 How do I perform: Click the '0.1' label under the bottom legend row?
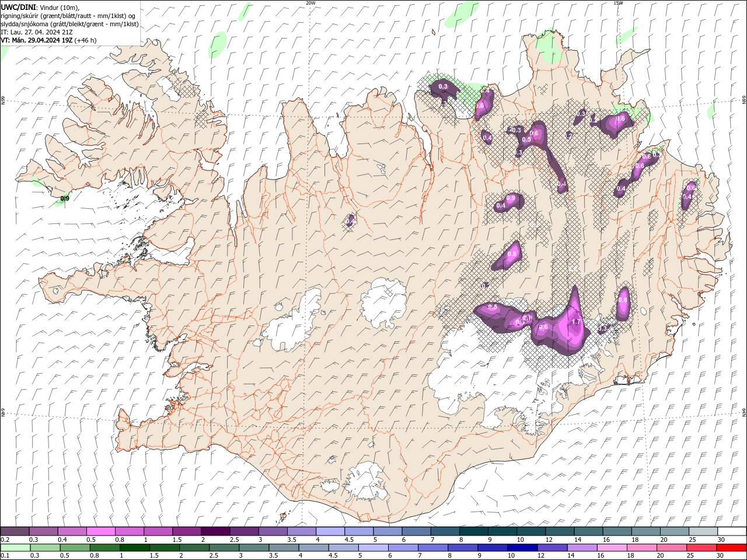point(5,556)
